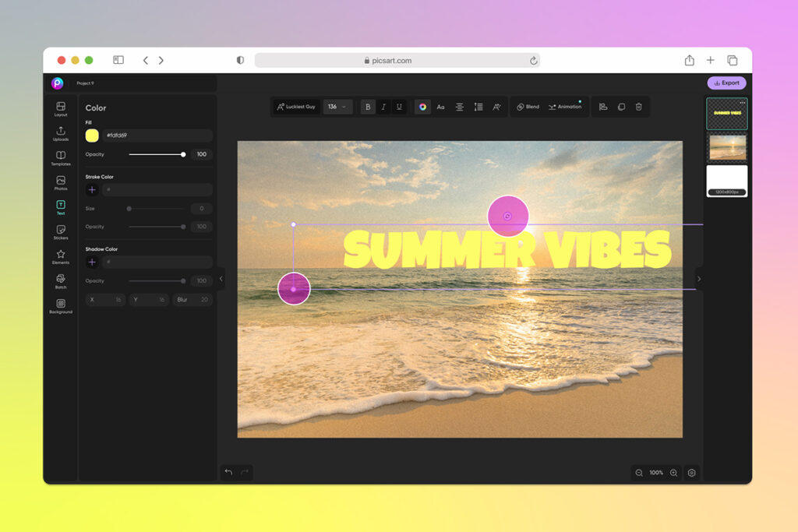The image size is (798, 532).
Task: Toggle bold on the text
Action: tap(368, 107)
